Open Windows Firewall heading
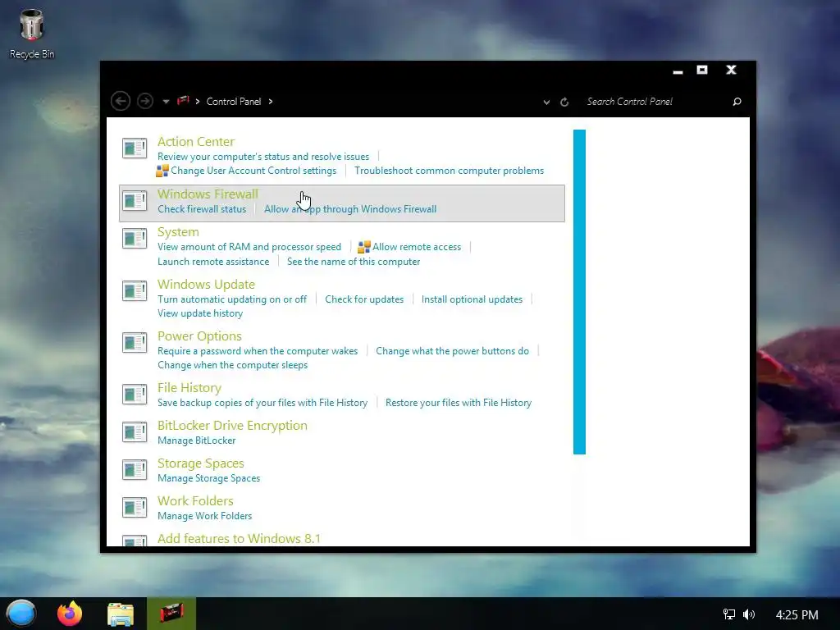Image resolution: width=840 pixels, height=630 pixels. 208,194
